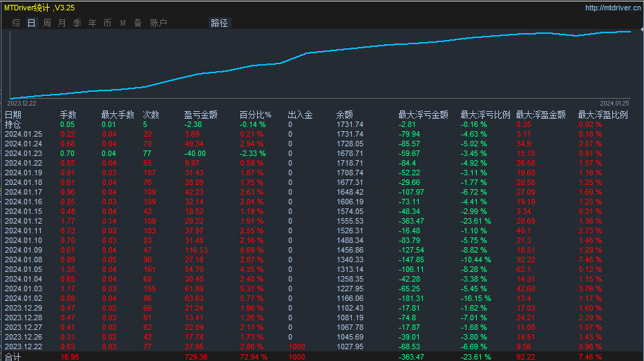644x361 pixels.
Task: Click the 2023.12.22 chart start date
Action: pos(21,102)
